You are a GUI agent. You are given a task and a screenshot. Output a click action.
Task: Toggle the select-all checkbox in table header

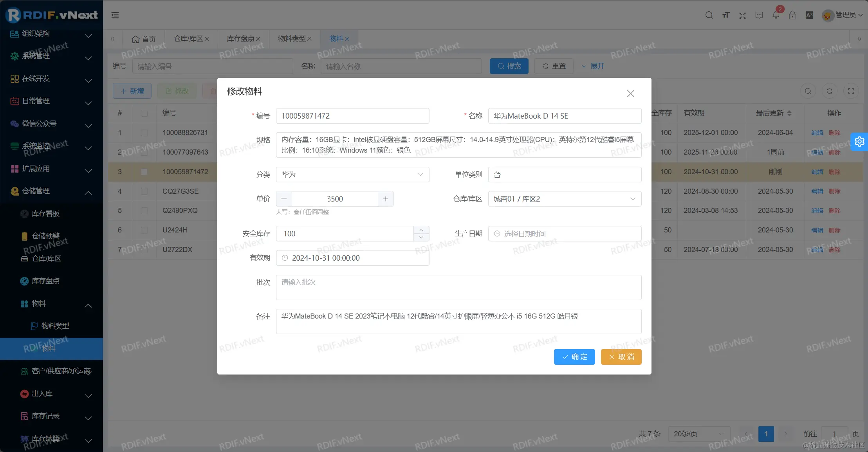144,113
